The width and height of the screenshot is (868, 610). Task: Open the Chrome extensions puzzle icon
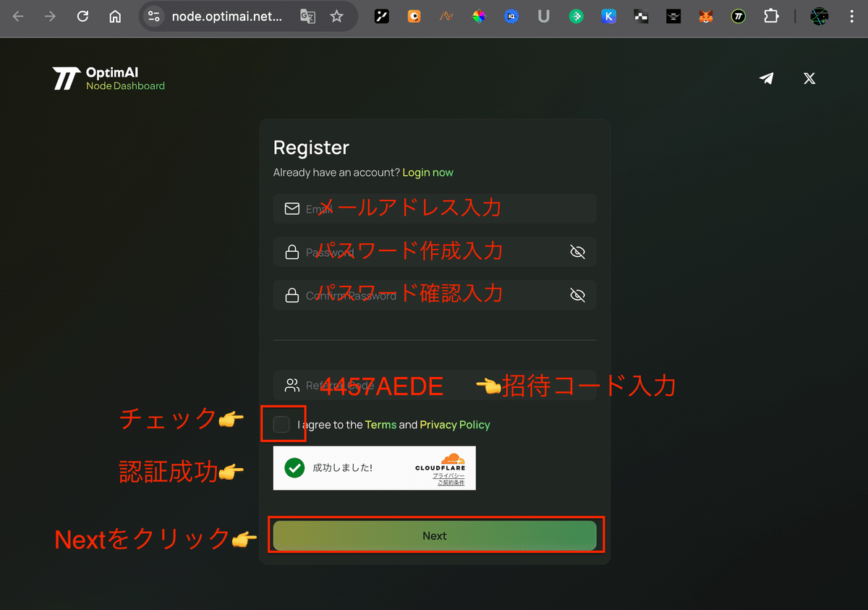tap(771, 16)
